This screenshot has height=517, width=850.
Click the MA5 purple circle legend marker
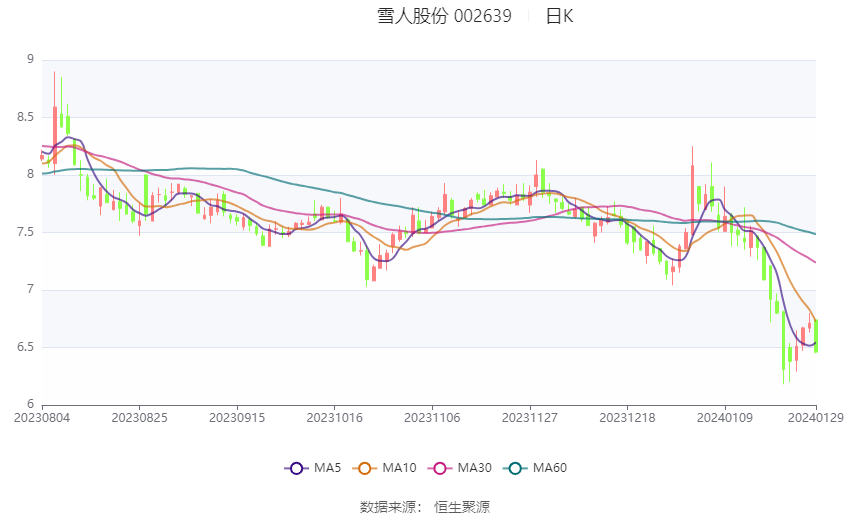click(x=296, y=468)
